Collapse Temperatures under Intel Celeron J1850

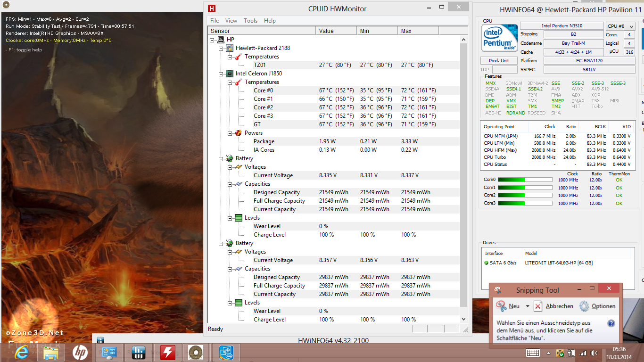pos(230,82)
